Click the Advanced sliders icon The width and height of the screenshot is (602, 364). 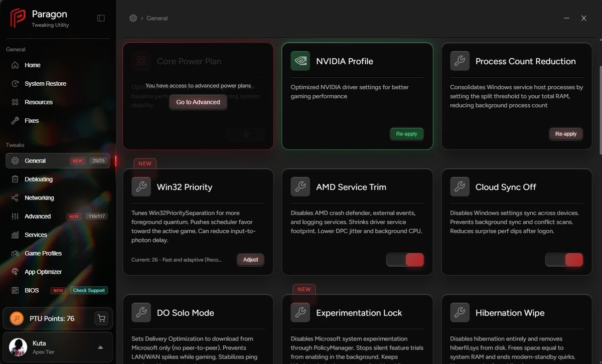(x=15, y=217)
